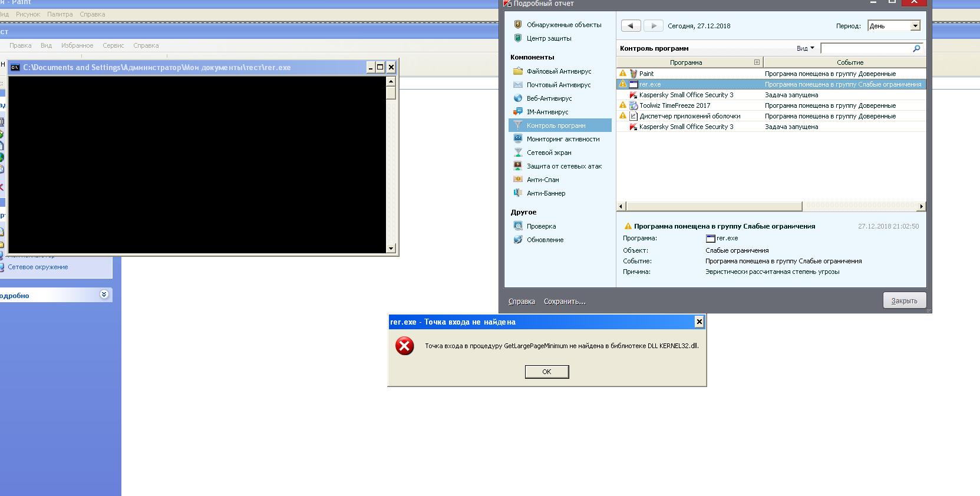Open Рисунок menu in Paint
The width and height of the screenshot is (980, 496).
[x=28, y=14]
